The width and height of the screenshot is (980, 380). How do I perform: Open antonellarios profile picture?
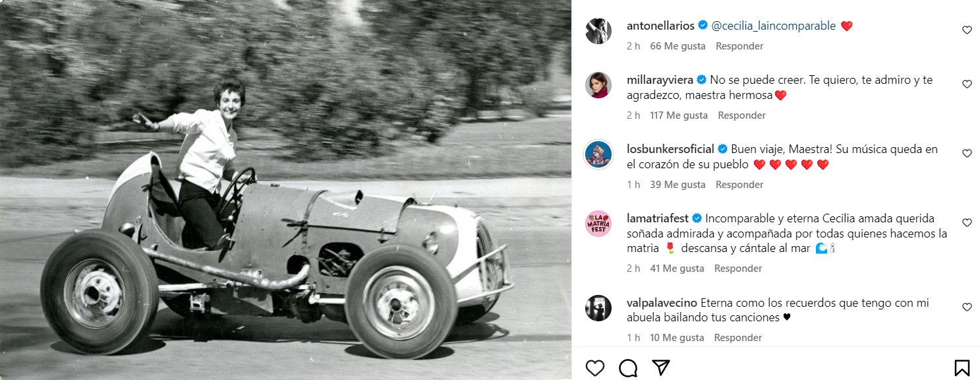tap(598, 31)
